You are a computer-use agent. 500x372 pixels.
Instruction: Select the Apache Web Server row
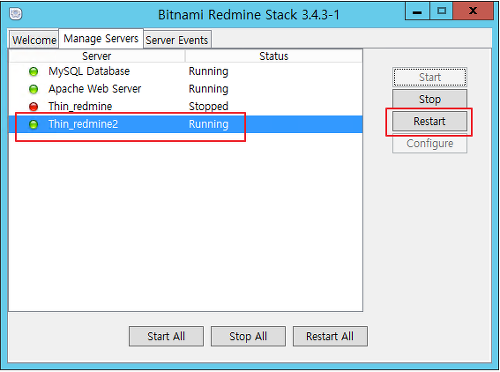tap(186, 89)
